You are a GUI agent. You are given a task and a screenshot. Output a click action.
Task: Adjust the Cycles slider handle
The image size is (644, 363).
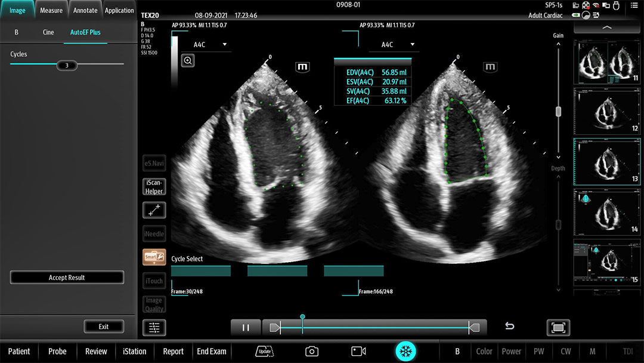[x=67, y=66]
